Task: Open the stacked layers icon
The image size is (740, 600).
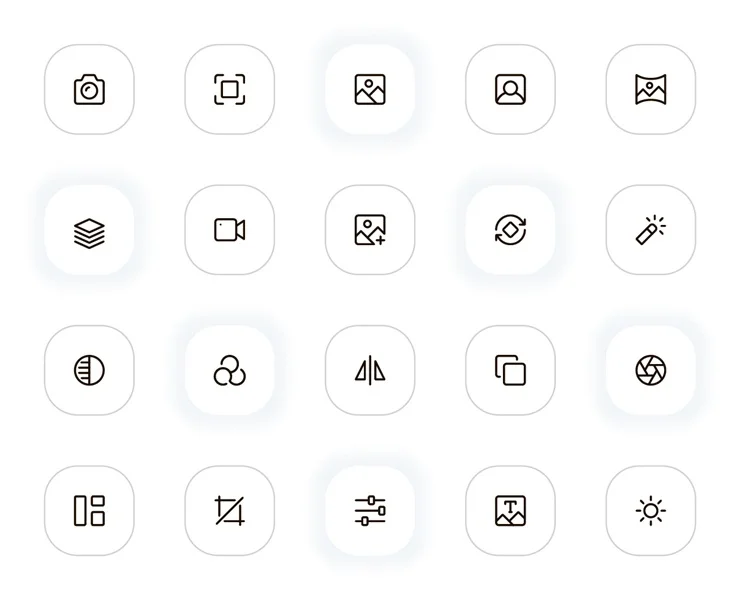Action: point(89,233)
